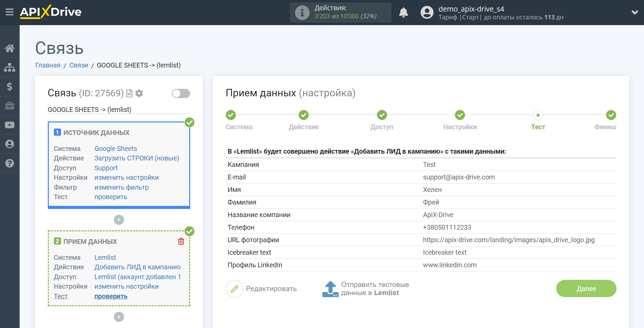Open the hamburger menu
The width and height of the screenshot is (644, 328).
[x=9, y=12]
